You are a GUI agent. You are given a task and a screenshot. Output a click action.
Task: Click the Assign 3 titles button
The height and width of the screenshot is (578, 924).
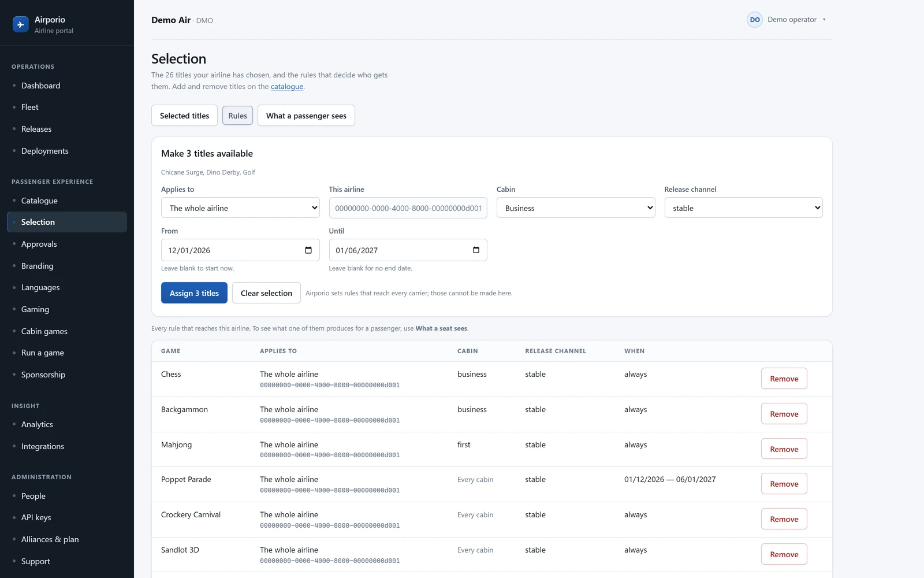(x=194, y=293)
